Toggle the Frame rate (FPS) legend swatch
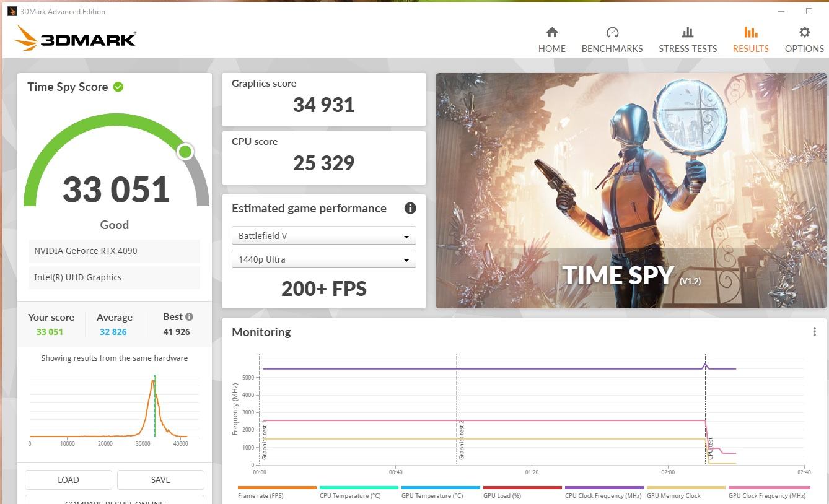This screenshot has height=504, width=829. (x=277, y=488)
